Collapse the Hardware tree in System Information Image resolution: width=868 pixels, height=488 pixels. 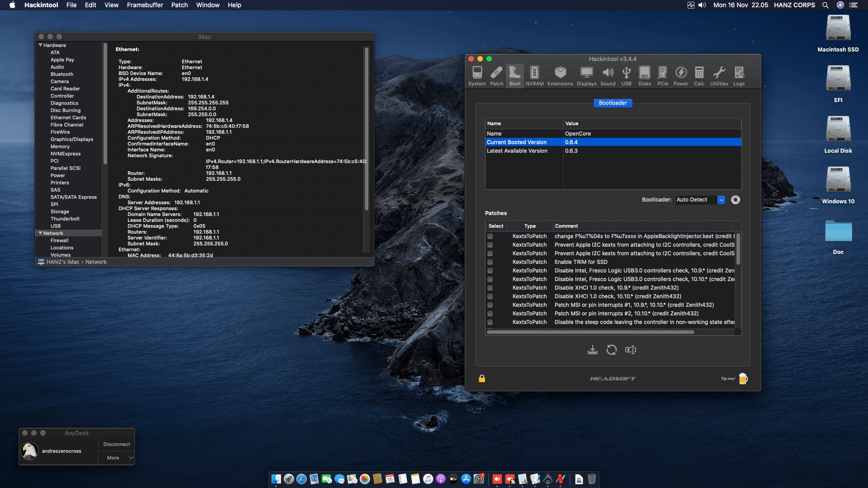pos(40,45)
